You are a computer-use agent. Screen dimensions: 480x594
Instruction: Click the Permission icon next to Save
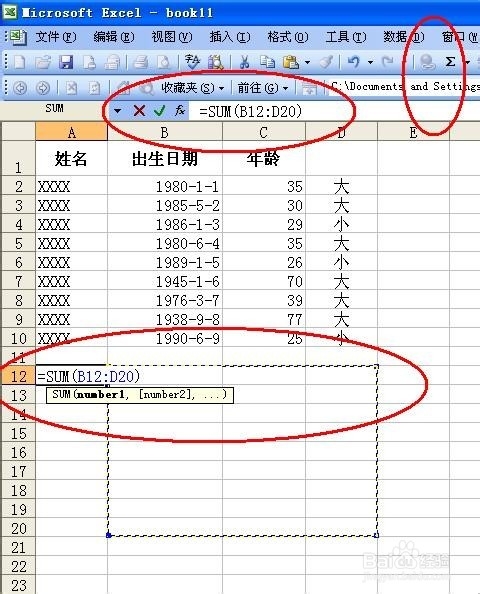(89, 62)
